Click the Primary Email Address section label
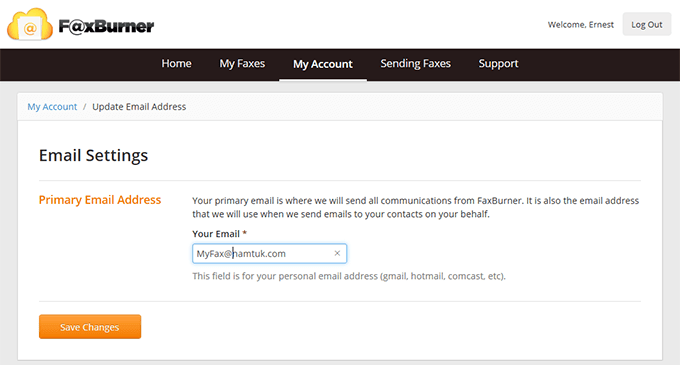This screenshot has height=365, width=680. point(100,200)
